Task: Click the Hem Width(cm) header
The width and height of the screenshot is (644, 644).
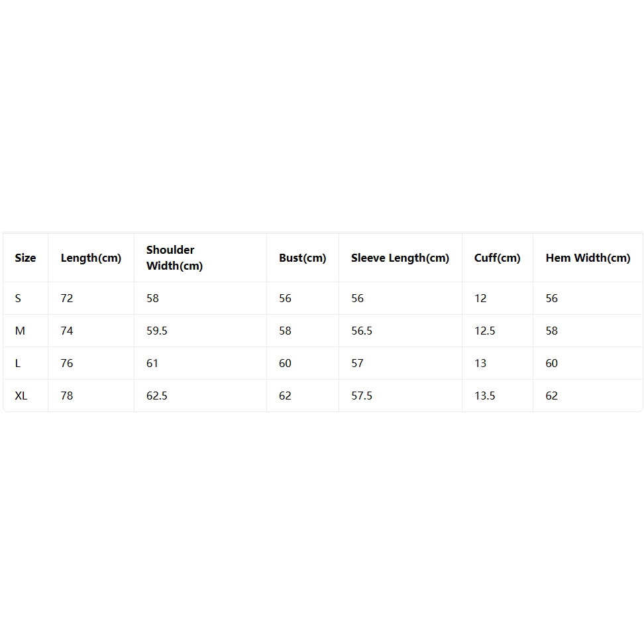Action: 588,258
